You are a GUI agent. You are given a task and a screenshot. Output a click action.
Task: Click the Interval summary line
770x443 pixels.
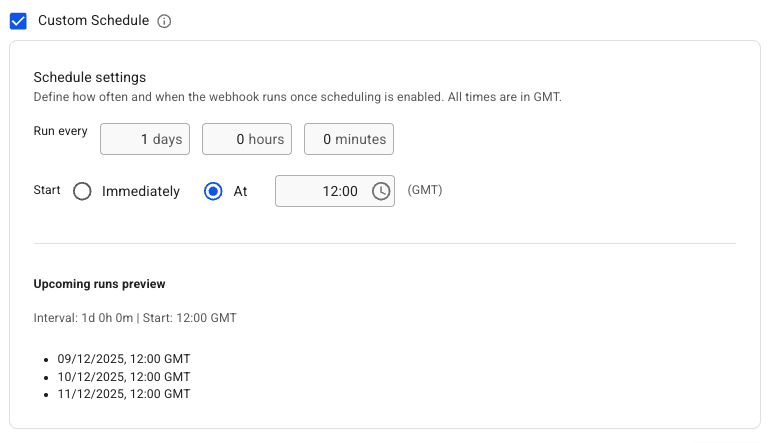point(135,318)
